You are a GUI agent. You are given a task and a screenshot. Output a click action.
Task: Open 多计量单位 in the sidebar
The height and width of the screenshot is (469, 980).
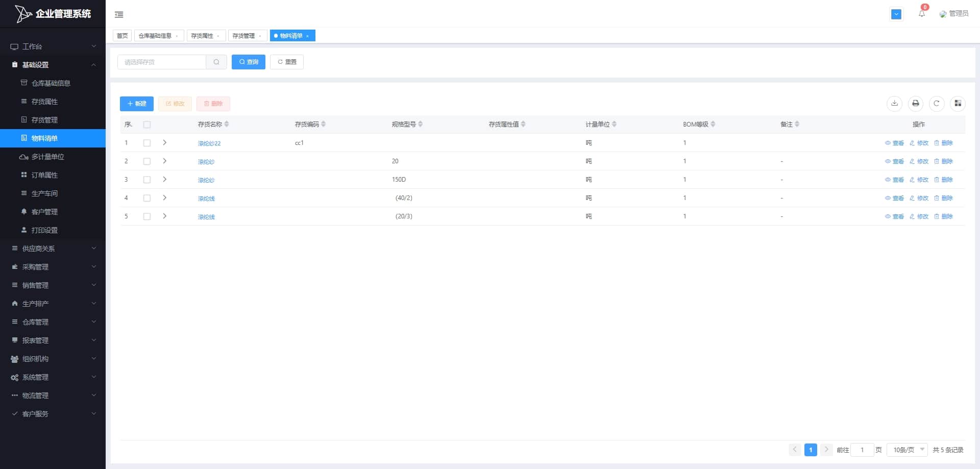(x=53, y=157)
